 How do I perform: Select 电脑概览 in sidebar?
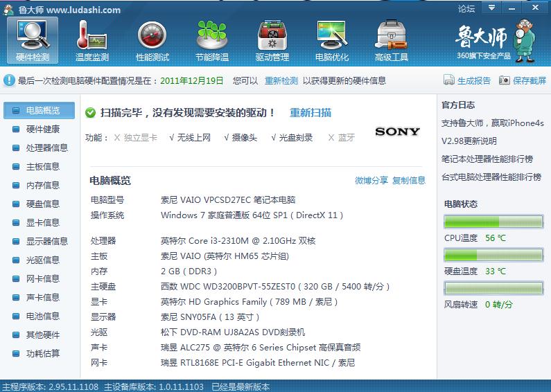tap(39, 111)
